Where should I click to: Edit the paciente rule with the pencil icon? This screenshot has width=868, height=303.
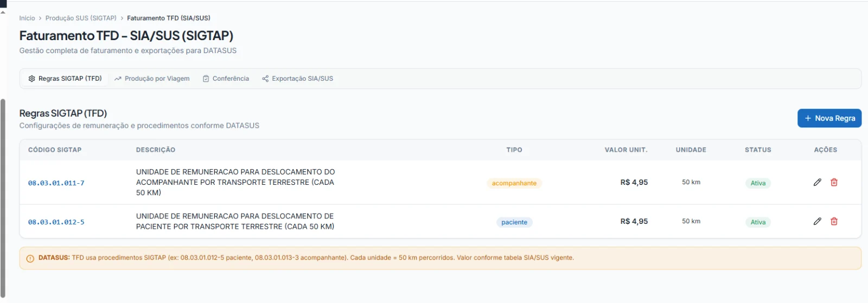click(817, 221)
